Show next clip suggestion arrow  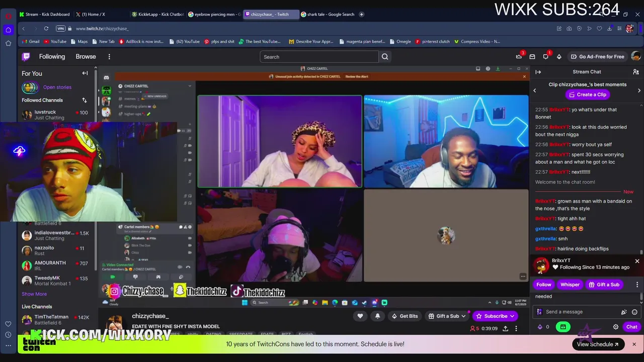point(639,90)
